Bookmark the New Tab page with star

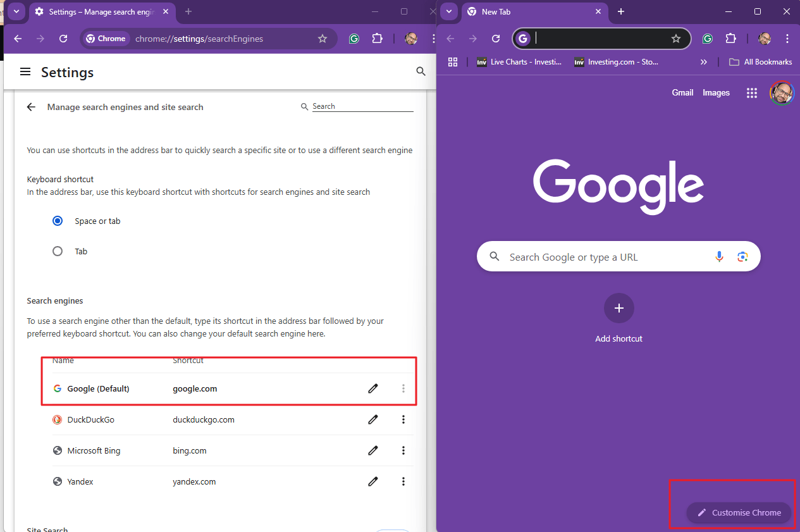click(676, 39)
